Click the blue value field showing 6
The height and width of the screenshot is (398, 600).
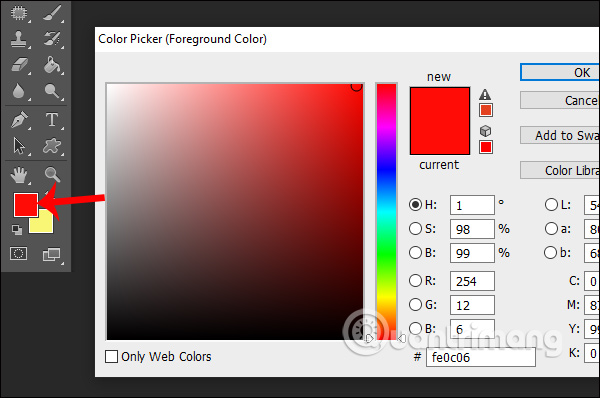[472, 329]
